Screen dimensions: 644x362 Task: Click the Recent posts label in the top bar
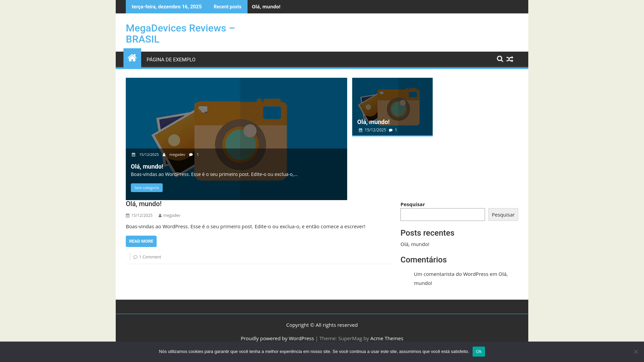tap(227, 7)
